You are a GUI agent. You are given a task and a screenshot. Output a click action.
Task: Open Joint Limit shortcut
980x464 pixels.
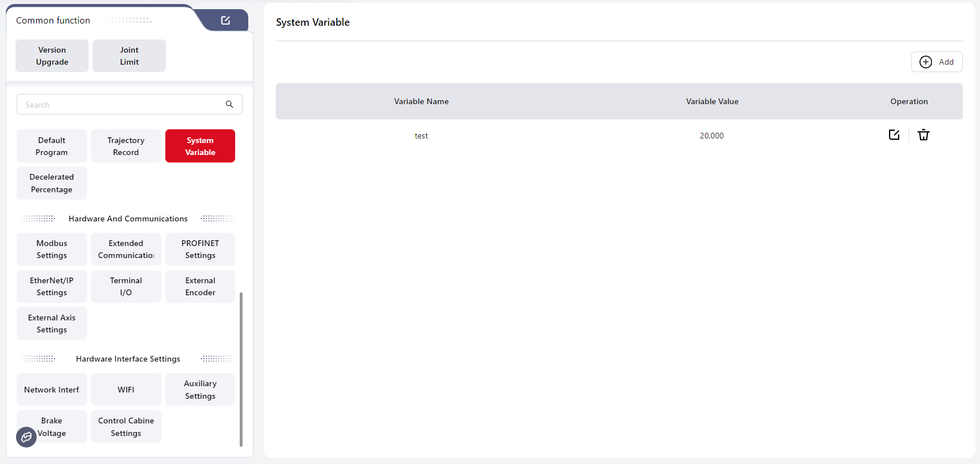[x=129, y=56]
